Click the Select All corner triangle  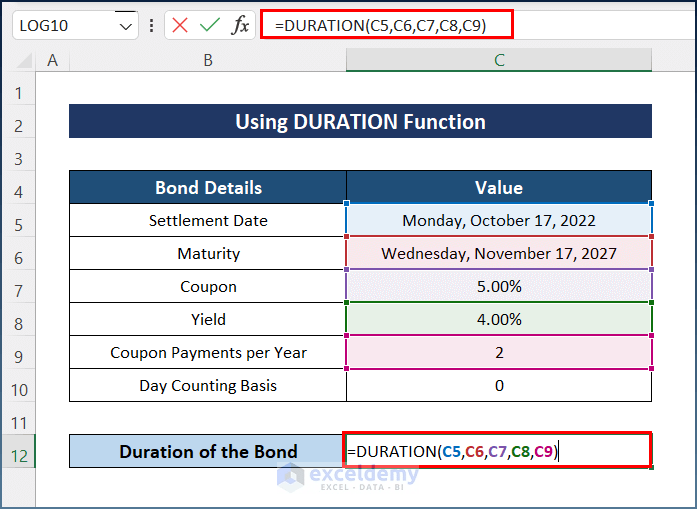tap(24, 61)
